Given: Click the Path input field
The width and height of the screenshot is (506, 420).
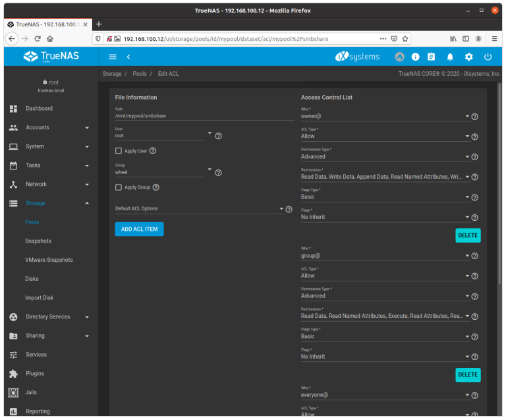Looking at the screenshot, I should [195, 116].
